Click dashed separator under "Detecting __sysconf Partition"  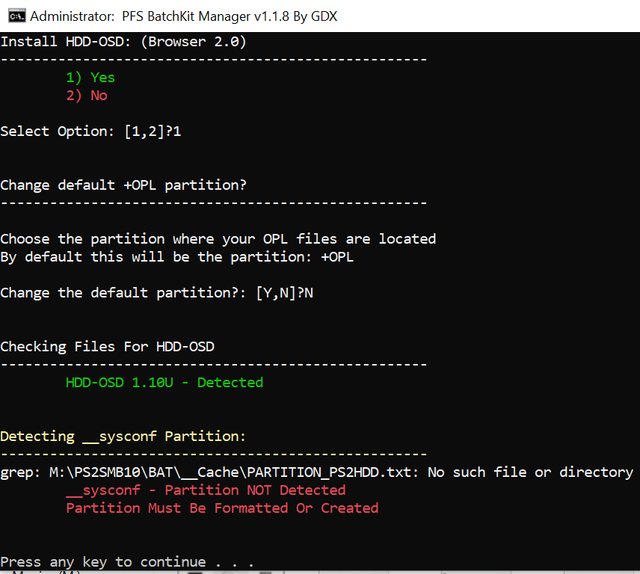213,454
